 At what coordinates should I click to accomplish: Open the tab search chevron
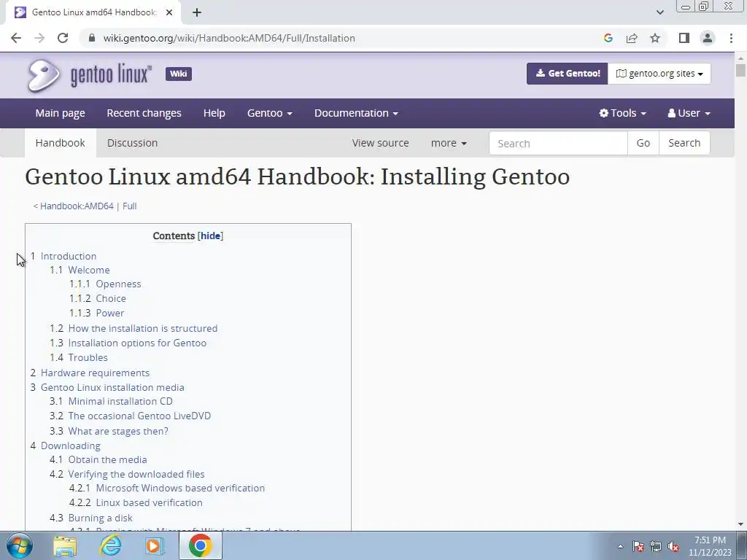[x=659, y=12]
